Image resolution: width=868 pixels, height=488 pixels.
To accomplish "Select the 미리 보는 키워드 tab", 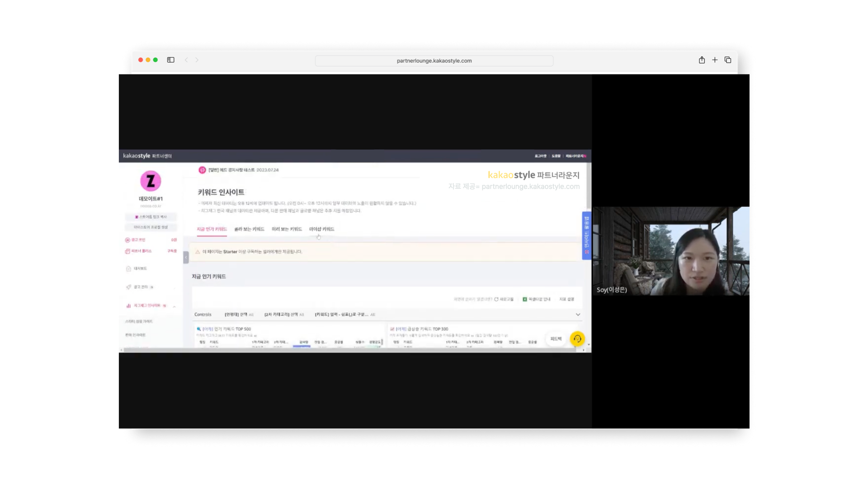I will coord(287,229).
